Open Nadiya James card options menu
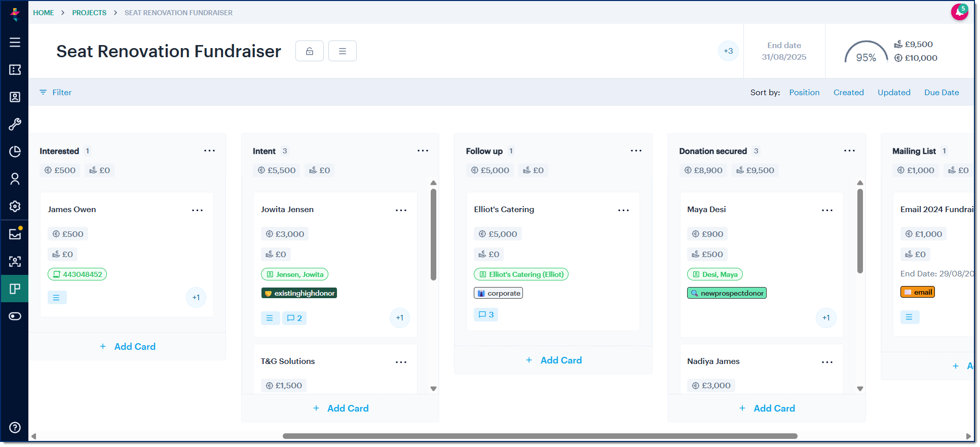Image resolution: width=980 pixels, height=447 pixels. [x=827, y=362]
